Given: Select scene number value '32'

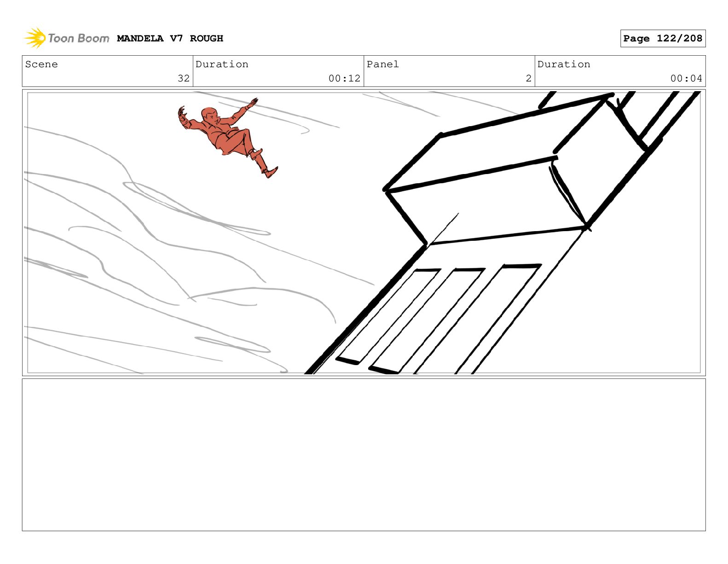Looking at the screenshot, I should click(184, 78).
